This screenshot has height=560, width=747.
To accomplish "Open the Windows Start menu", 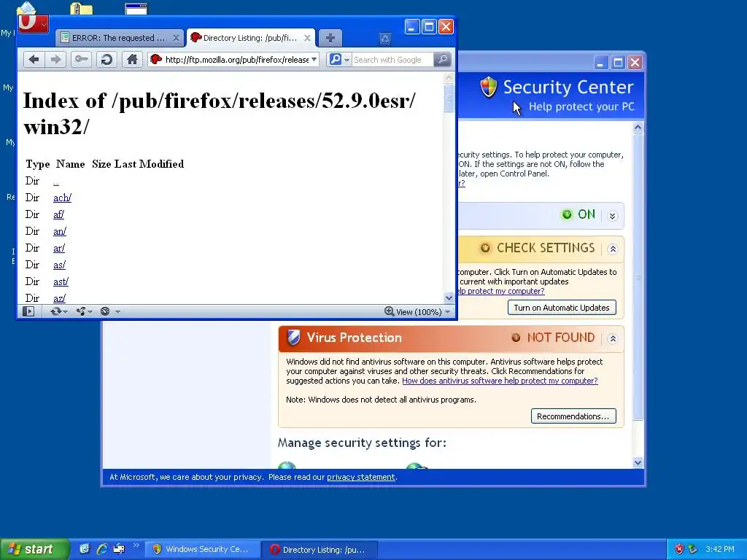I will pos(34,549).
